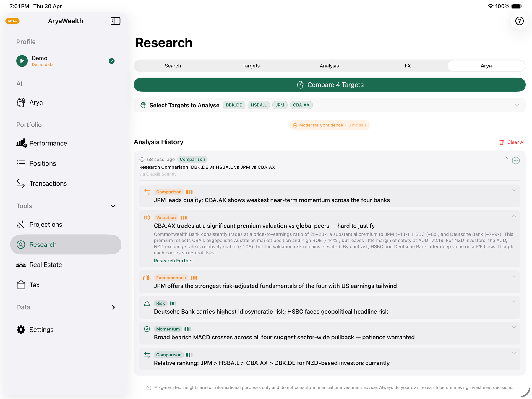Toggle the sidebar panel icon

pyautogui.click(x=115, y=21)
